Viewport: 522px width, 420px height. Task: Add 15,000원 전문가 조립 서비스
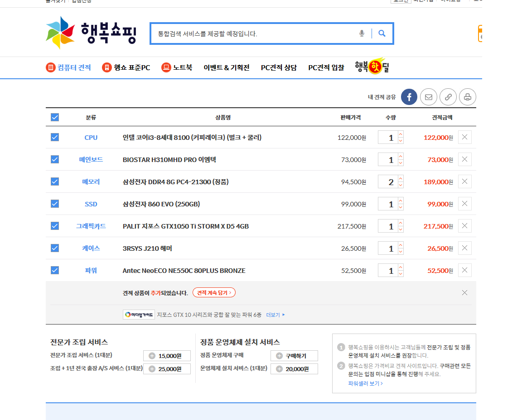(167, 356)
